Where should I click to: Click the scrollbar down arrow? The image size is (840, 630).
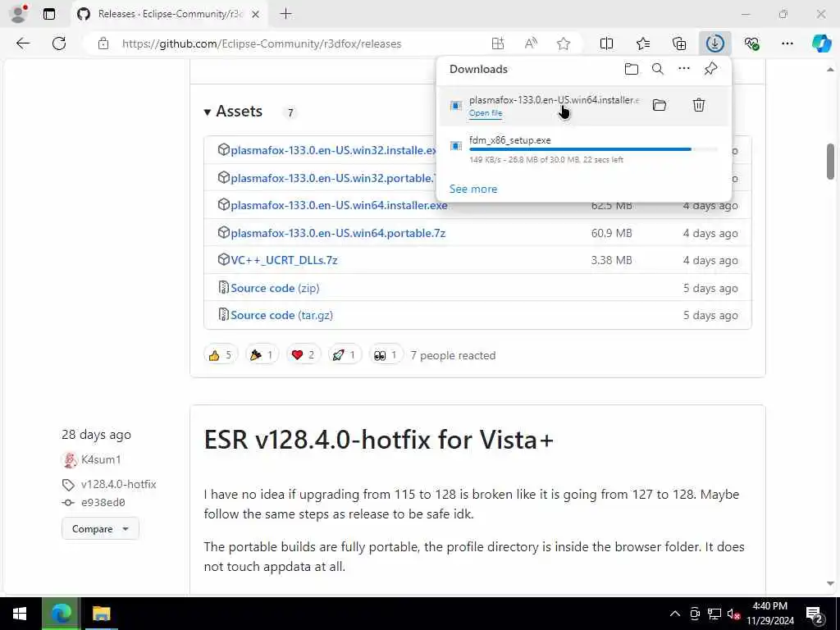click(x=830, y=583)
